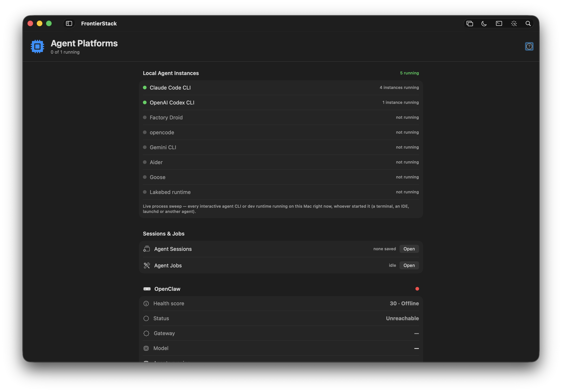Click the Agent Jobs label
The image size is (562, 392).
pos(168,265)
